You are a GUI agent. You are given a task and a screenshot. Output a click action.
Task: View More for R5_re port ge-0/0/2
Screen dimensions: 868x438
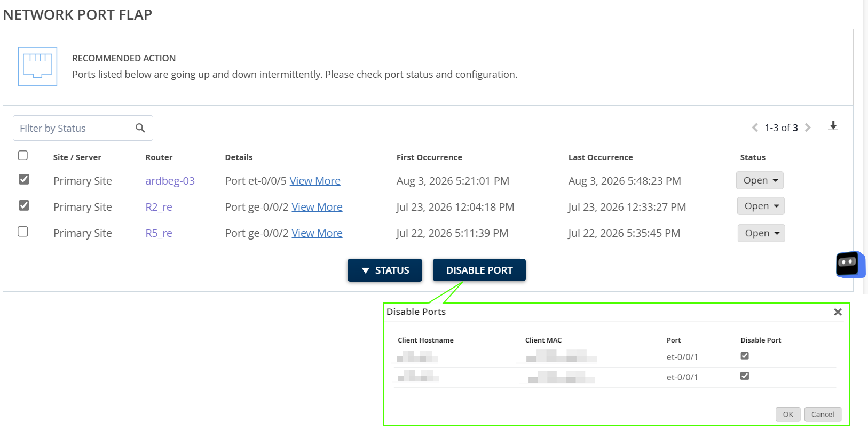point(317,233)
